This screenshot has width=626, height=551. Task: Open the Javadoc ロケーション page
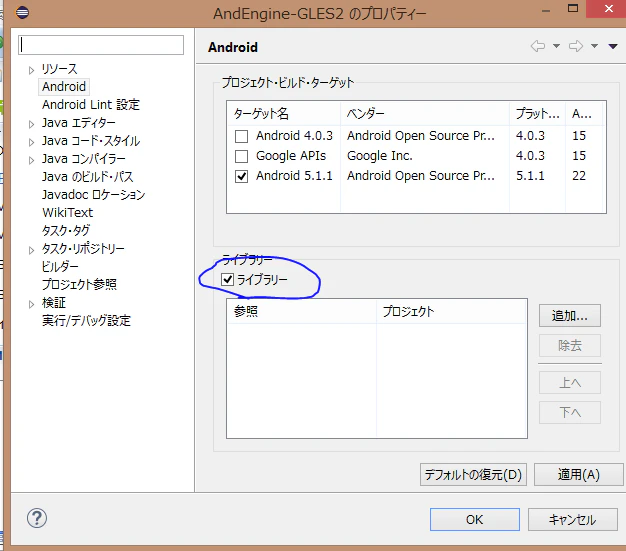93,194
